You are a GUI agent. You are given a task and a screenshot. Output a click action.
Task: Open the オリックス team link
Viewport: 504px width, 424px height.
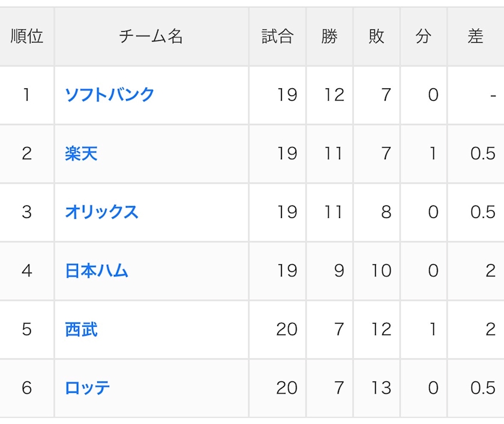(x=101, y=212)
